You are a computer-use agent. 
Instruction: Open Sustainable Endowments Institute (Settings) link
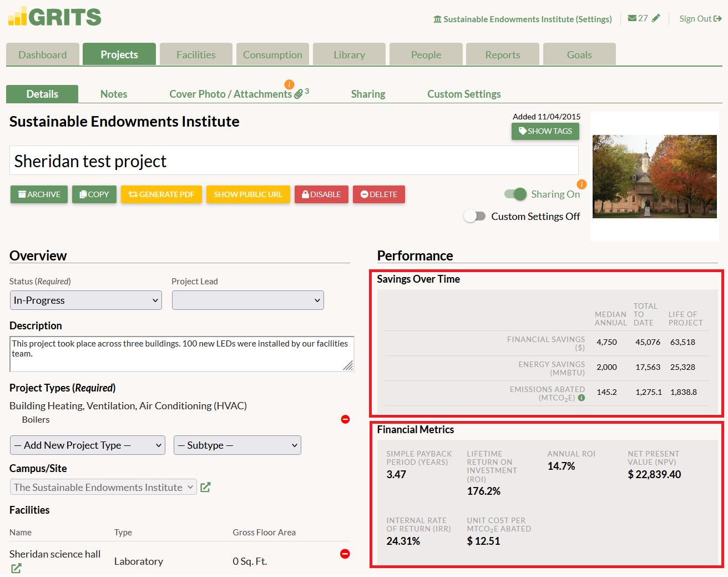(x=523, y=19)
